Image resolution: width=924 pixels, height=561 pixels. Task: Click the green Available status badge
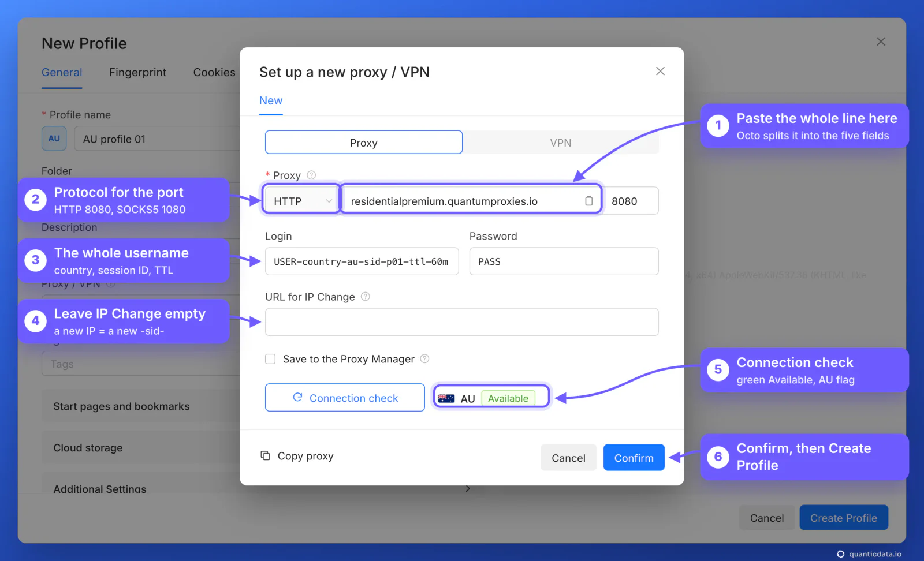(508, 398)
